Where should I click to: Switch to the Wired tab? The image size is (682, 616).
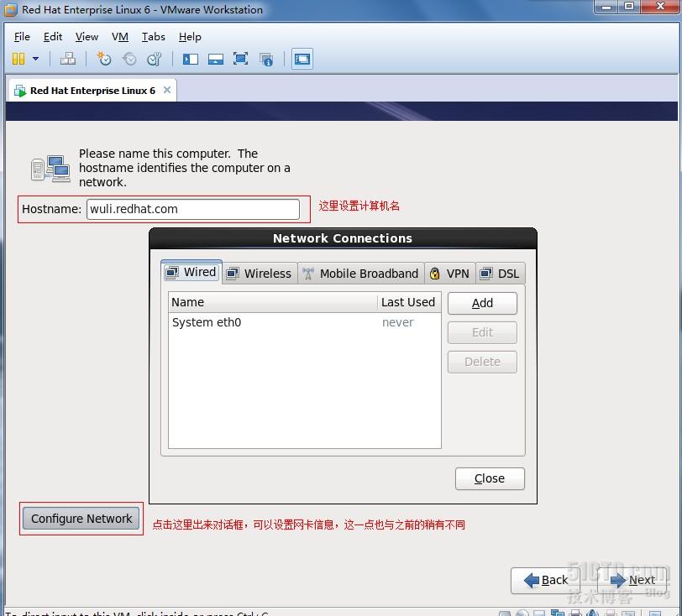(191, 272)
